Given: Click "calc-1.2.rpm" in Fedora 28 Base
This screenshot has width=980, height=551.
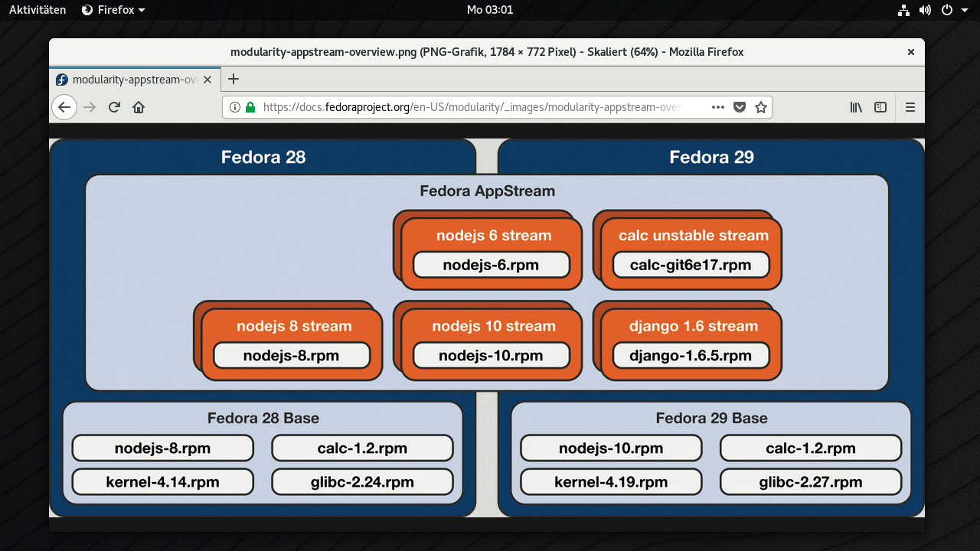Looking at the screenshot, I should pos(363,448).
